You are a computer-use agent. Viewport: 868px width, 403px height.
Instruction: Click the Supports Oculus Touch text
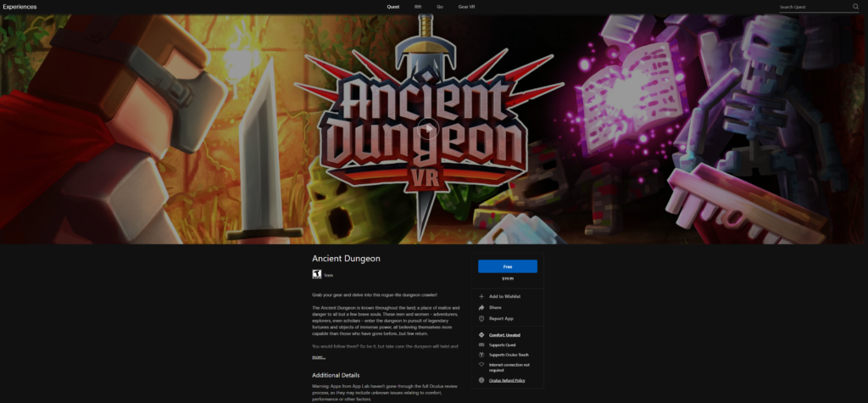pyautogui.click(x=509, y=355)
